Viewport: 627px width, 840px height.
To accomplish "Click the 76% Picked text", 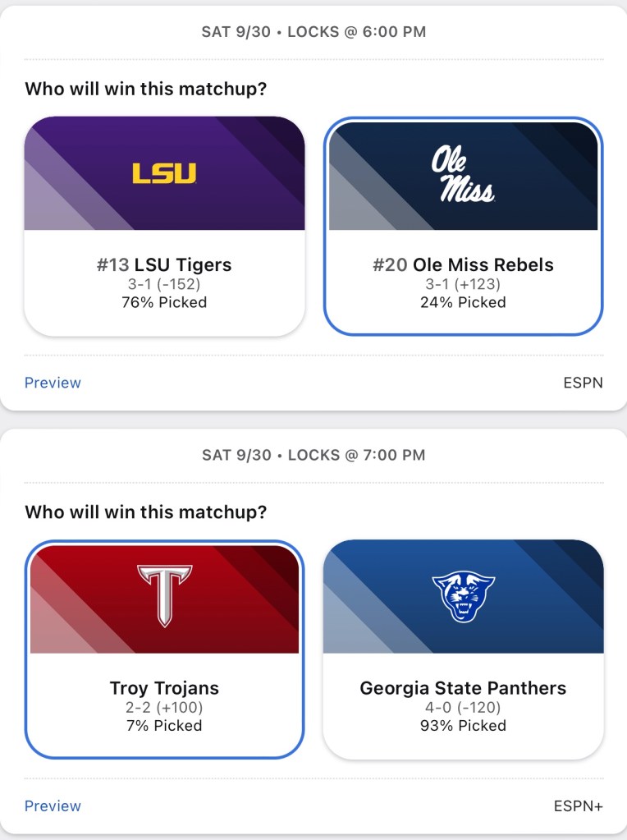I will [x=164, y=302].
